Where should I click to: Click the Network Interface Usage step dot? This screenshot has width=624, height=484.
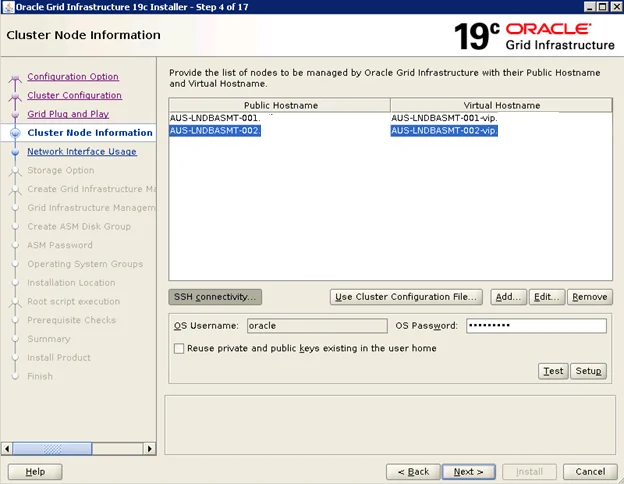15,152
